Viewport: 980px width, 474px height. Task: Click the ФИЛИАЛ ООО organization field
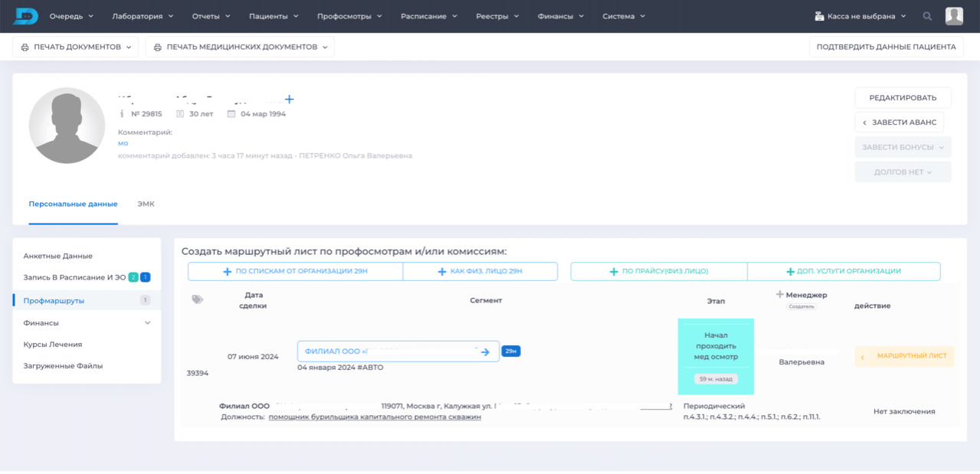point(398,351)
